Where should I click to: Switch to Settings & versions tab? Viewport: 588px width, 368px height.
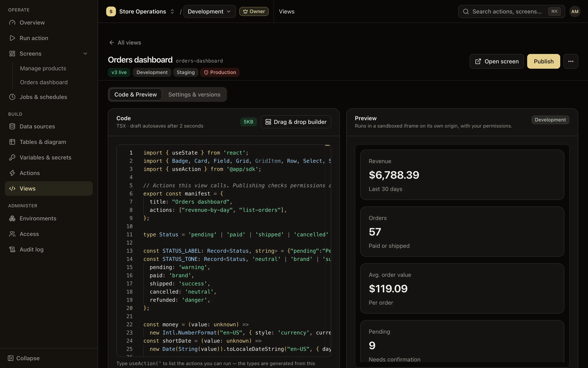(x=194, y=94)
